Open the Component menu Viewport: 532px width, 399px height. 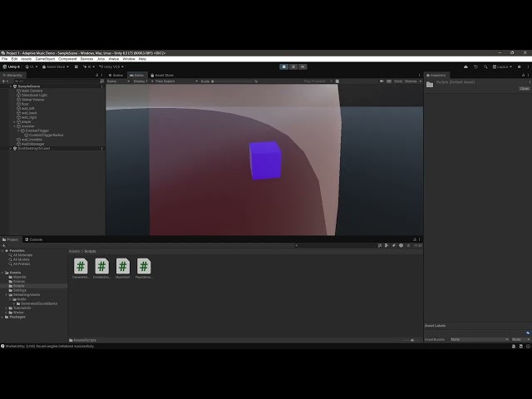click(67, 59)
